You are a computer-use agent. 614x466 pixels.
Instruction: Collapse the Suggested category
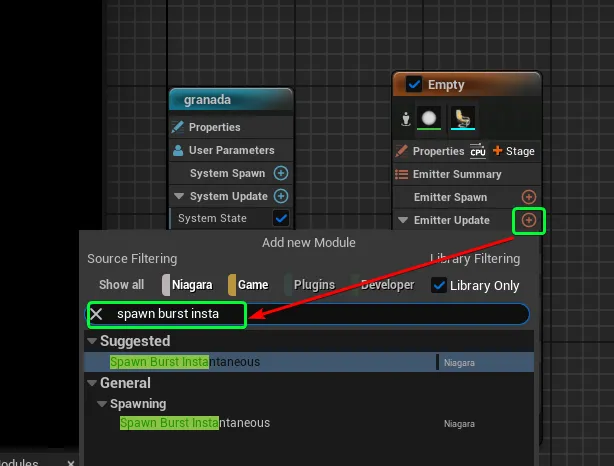coord(93,342)
